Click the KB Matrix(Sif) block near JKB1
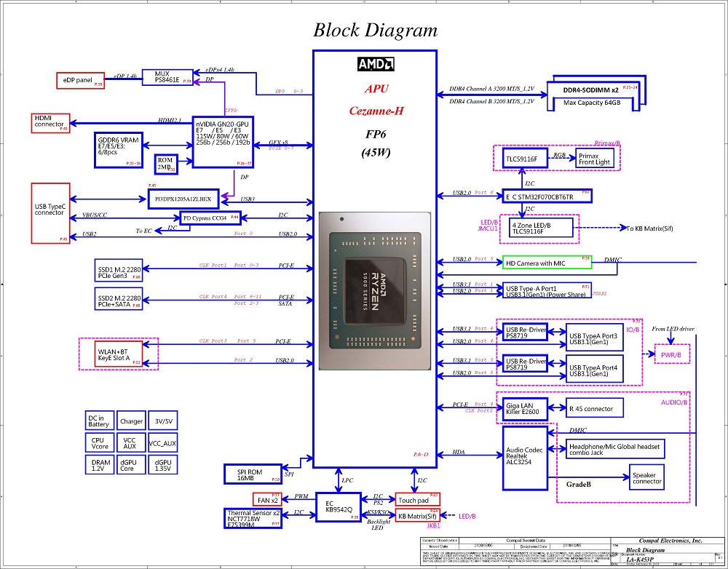 [x=417, y=516]
